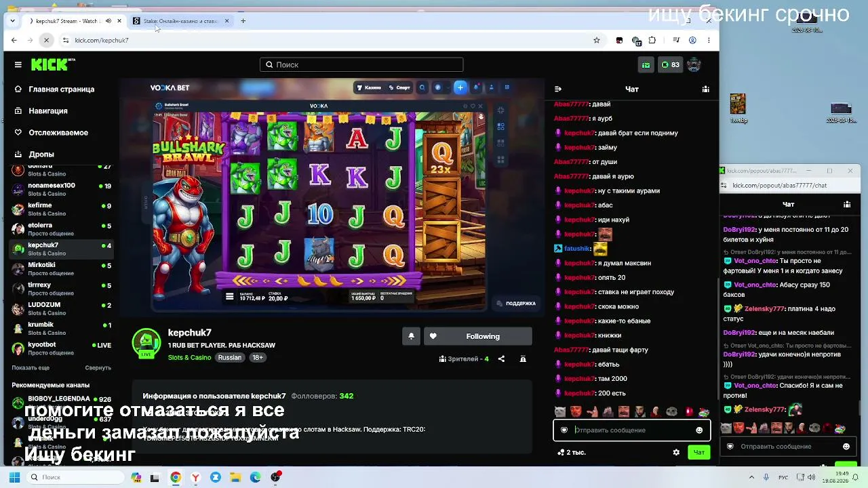
Task: Share the kepchuk7 stream
Action: [501, 359]
